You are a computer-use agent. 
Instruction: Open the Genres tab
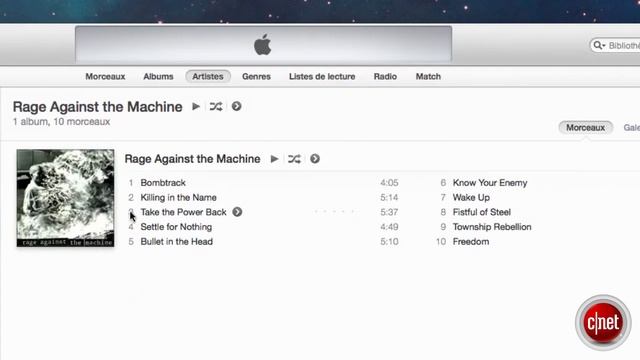click(x=256, y=76)
